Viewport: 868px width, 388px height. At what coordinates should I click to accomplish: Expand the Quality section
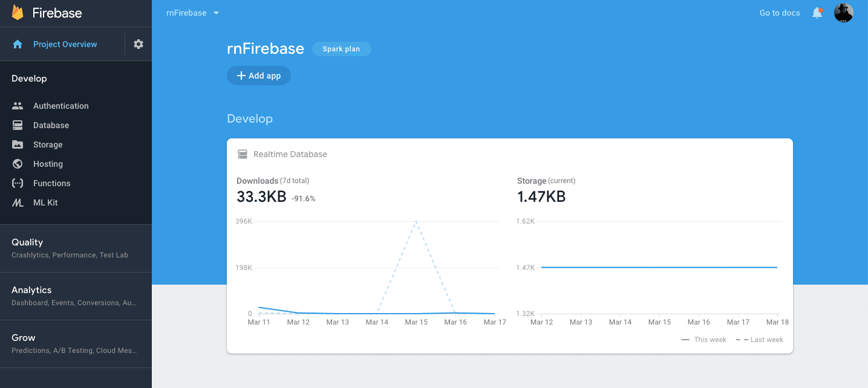point(28,242)
